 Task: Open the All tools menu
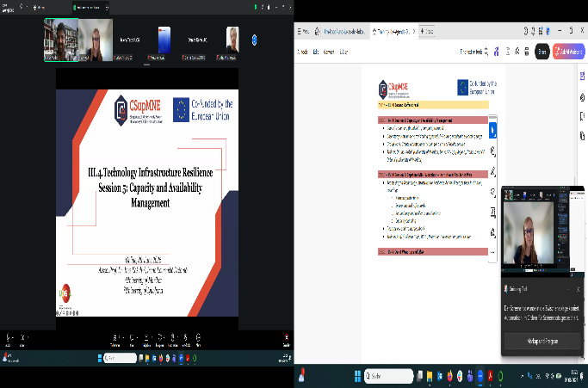point(303,52)
